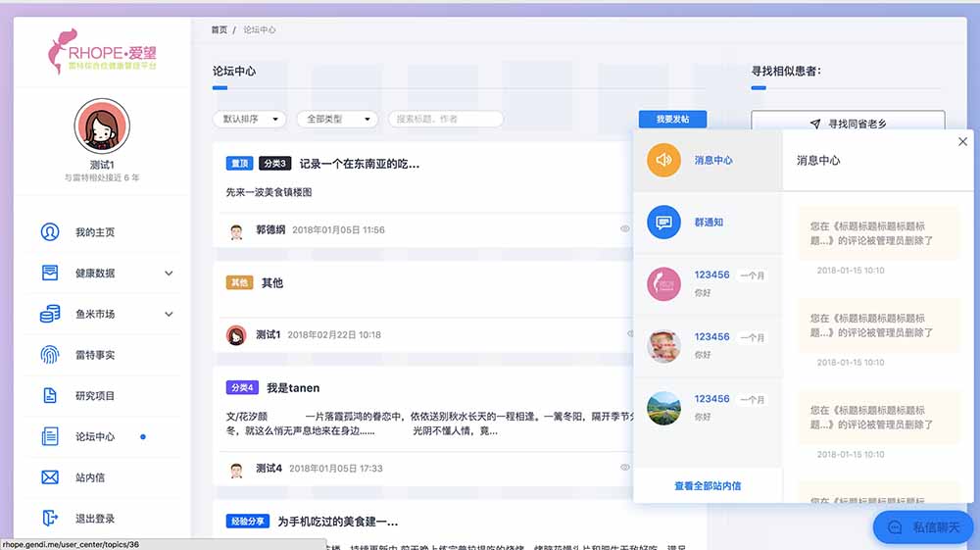Click the 研究项目 document icon
The image size is (980, 550).
50,396
